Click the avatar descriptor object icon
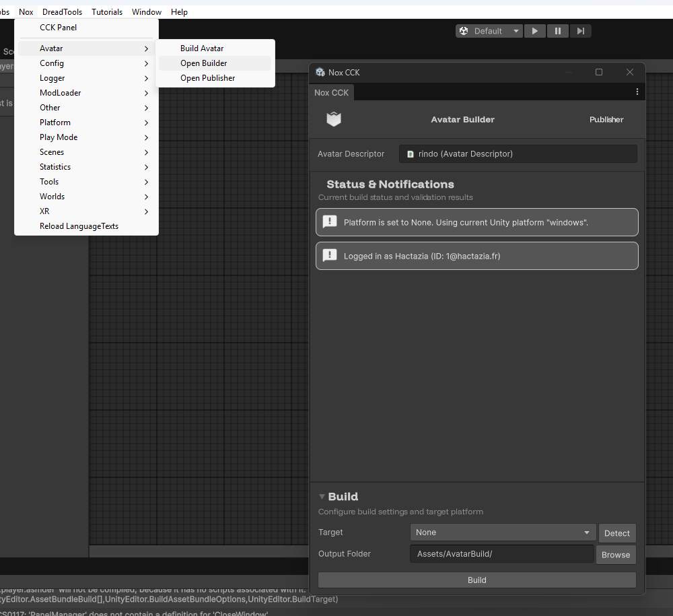Image resolution: width=673 pixels, height=616 pixels. (411, 154)
